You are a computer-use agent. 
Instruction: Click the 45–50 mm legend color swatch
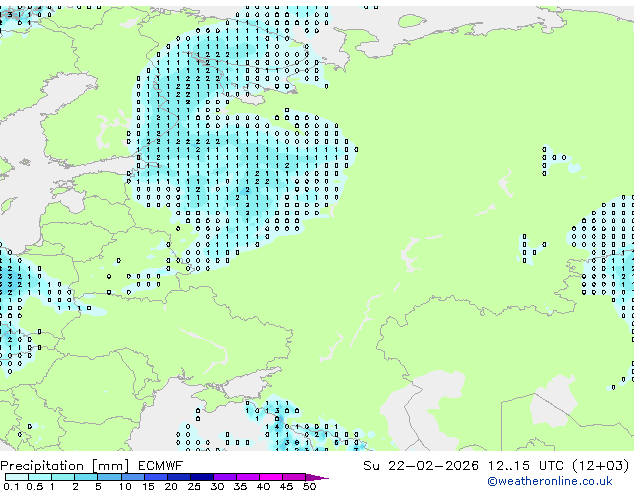pyautogui.click(x=294, y=477)
